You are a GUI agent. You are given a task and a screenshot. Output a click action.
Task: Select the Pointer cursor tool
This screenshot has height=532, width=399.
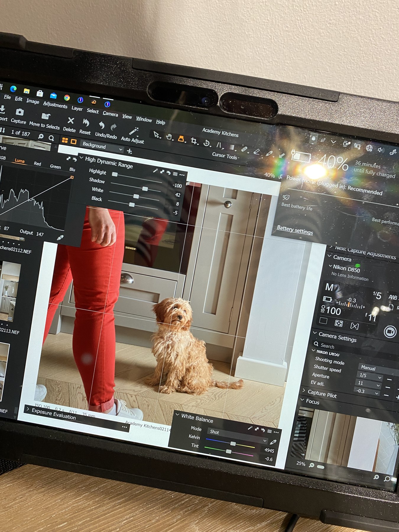[156, 135]
